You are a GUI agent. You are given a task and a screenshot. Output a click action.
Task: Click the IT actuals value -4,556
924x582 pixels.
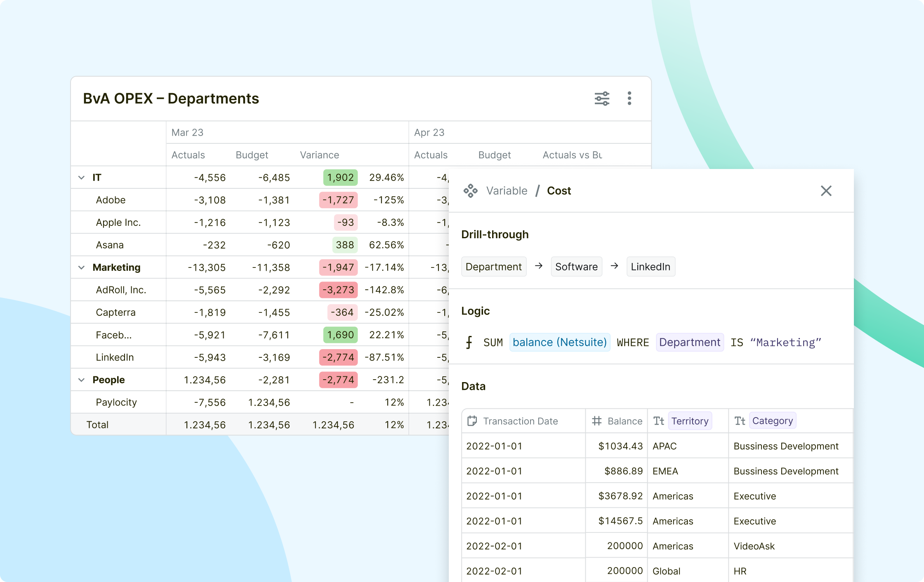[x=210, y=178]
